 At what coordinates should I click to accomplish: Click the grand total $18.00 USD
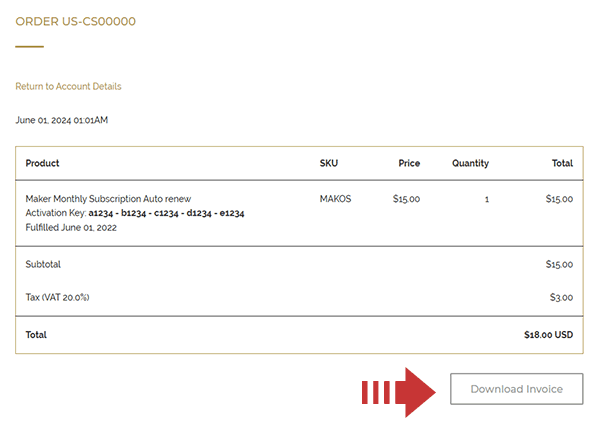click(x=548, y=335)
